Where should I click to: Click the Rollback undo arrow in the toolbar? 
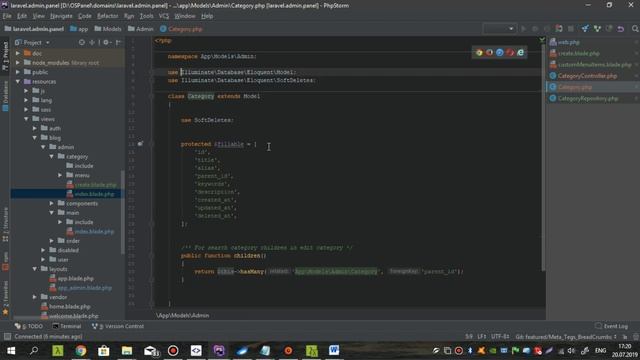coord(621,29)
